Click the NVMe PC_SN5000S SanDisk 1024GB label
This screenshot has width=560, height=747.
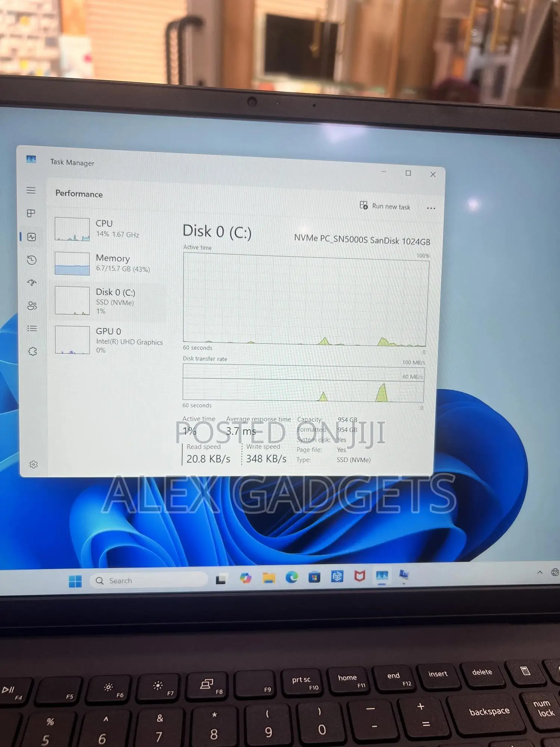pyautogui.click(x=362, y=239)
